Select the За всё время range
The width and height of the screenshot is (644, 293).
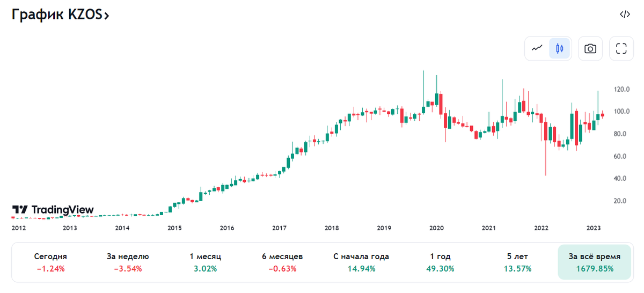click(x=595, y=262)
